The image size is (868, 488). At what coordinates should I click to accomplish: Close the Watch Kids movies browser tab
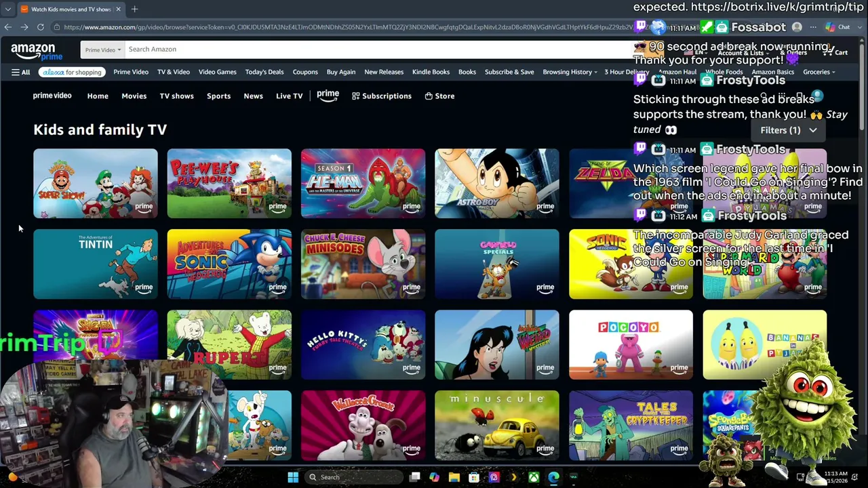pyautogui.click(x=118, y=9)
